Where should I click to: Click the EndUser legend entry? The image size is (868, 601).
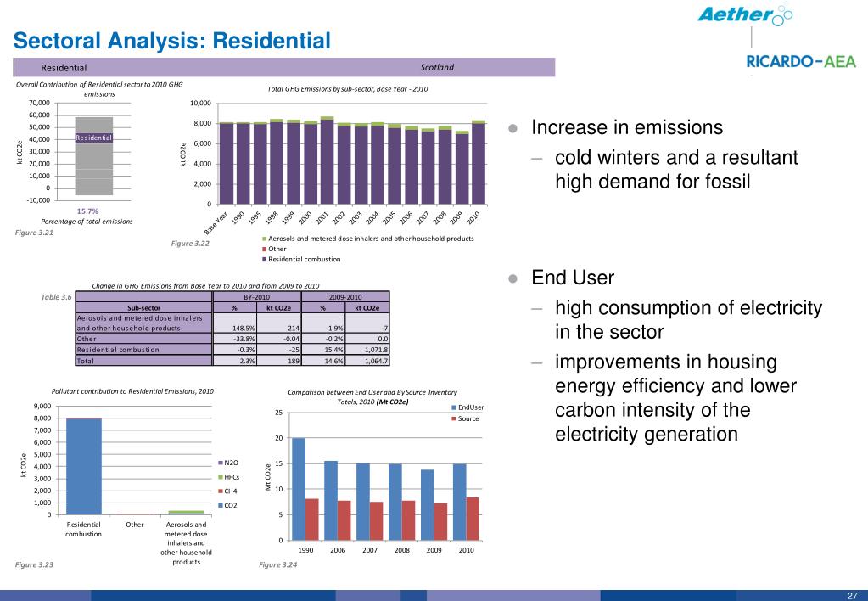pyautogui.click(x=468, y=407)
